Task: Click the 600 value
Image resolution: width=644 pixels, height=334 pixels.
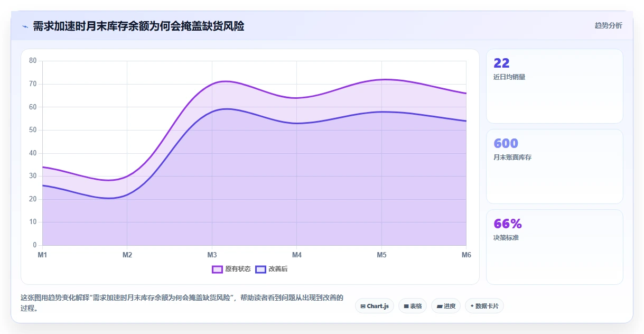Action: [506, 143]
